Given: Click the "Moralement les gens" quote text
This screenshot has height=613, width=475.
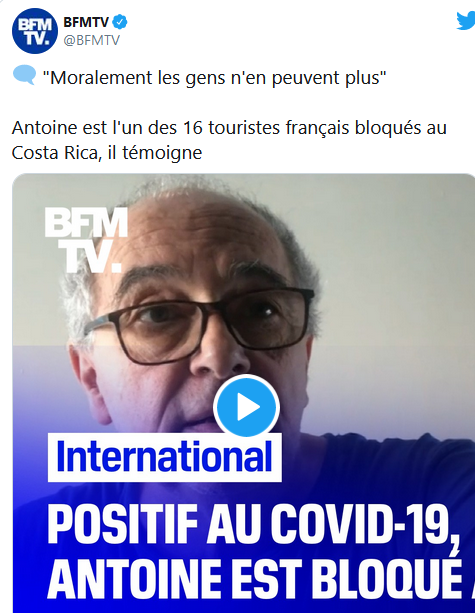Looking at the screenshot, I should [214, 77].
